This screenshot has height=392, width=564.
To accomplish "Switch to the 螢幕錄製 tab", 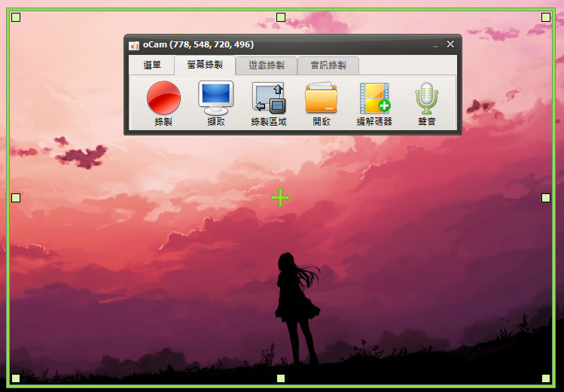I will (x=205, y=65).
